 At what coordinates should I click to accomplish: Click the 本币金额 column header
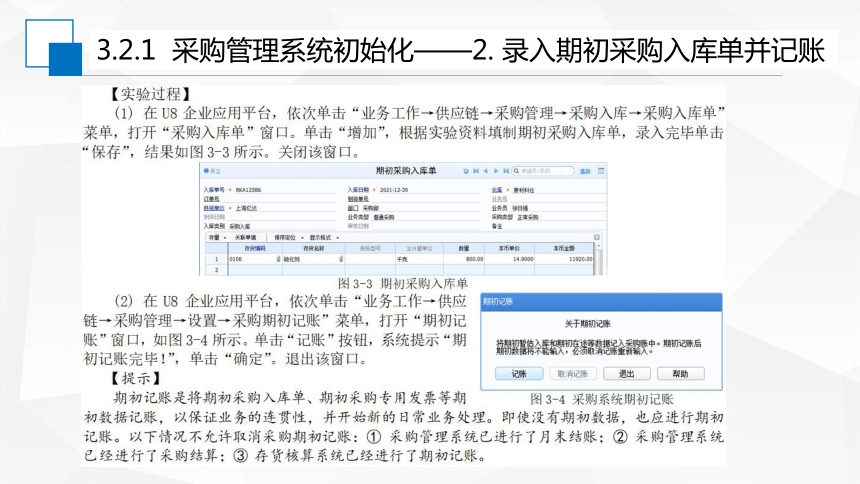564,249
